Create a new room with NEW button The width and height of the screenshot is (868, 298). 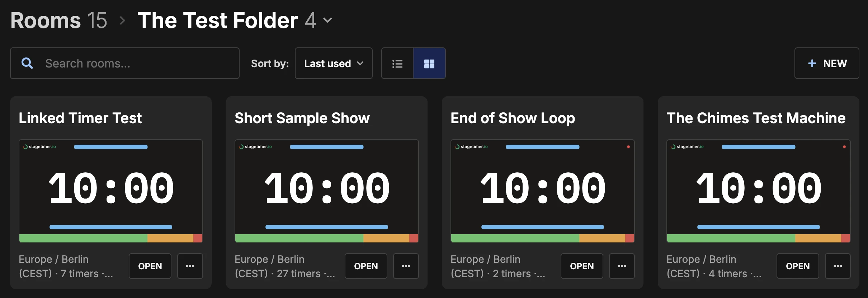pos(827,64)
